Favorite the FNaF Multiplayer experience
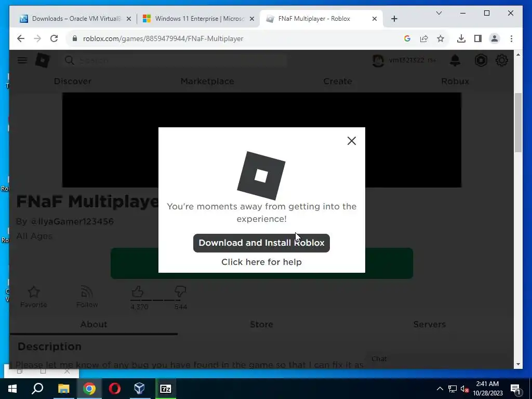 pos(34,297)
